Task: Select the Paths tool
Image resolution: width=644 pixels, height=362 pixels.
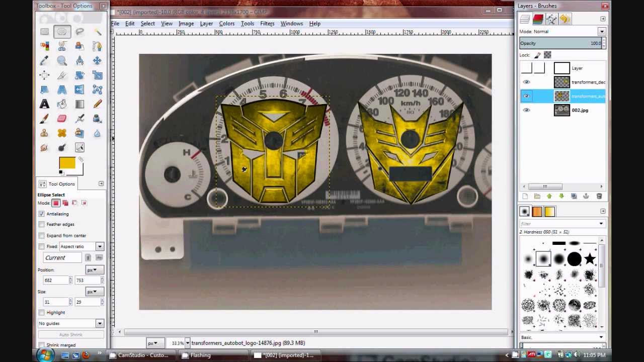Action: pos(97,46)
